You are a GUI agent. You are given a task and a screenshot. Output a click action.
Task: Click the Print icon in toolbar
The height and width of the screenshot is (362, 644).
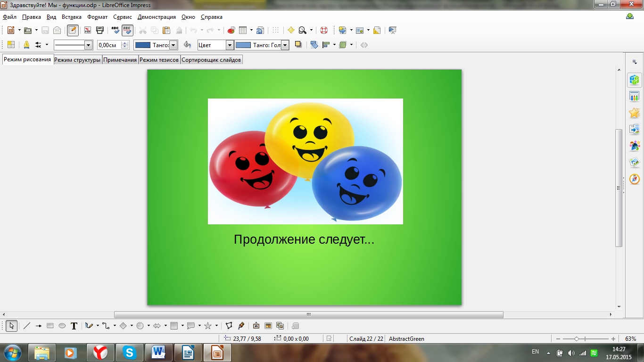[100, 30]
